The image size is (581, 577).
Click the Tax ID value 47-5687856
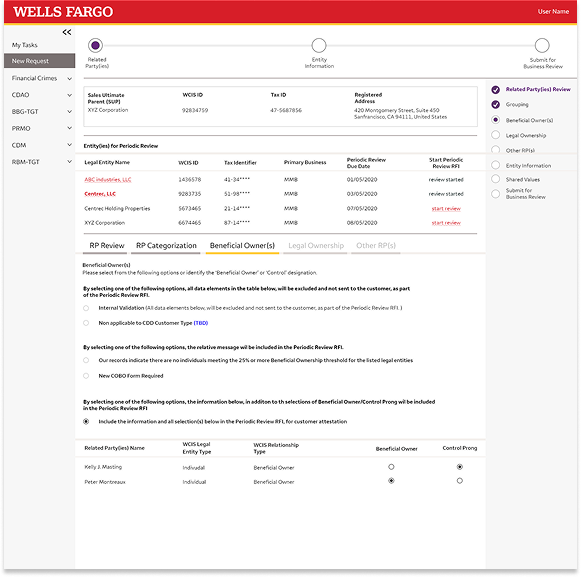click(286, 110)
